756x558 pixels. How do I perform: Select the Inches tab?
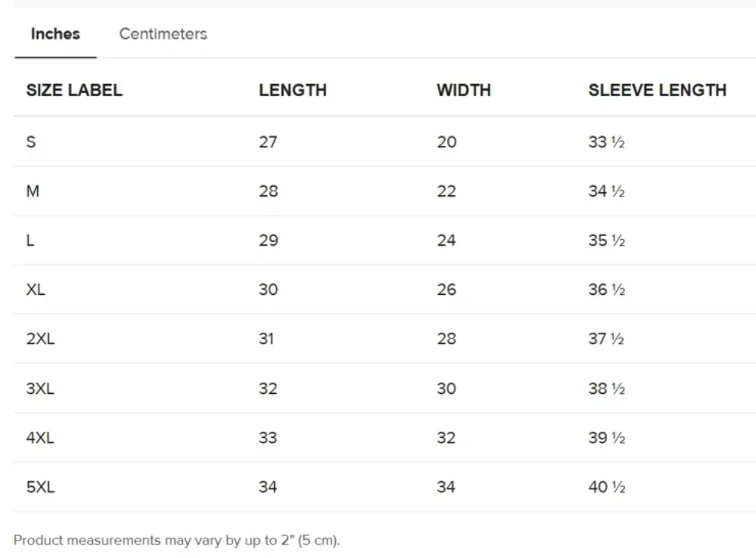tap(55, 34)
